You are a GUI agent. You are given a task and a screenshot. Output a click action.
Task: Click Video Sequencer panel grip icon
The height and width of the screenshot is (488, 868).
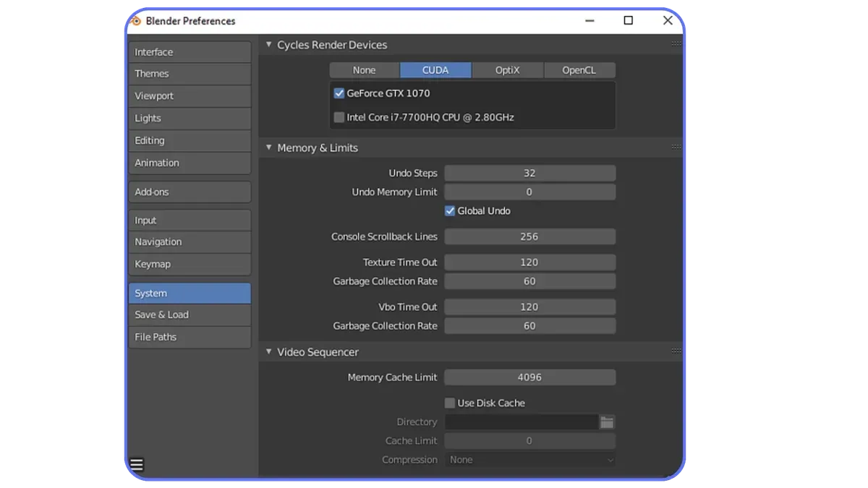pyautogui.click(x=676, y=351)
